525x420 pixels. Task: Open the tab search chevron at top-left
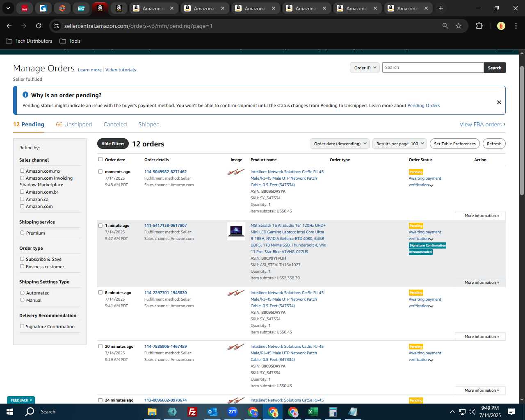click(8, 8)
